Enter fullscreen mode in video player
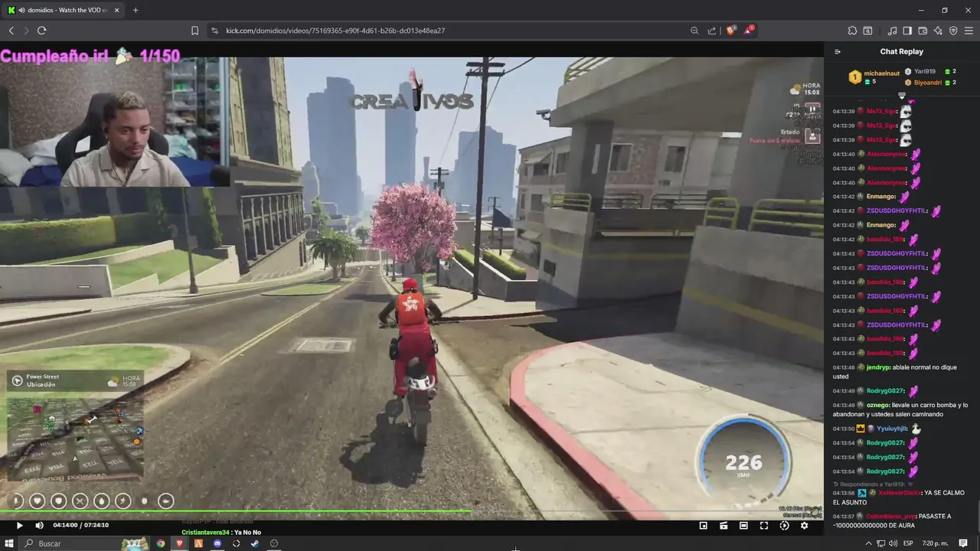980x551 pixels. (x=763, y=526)
